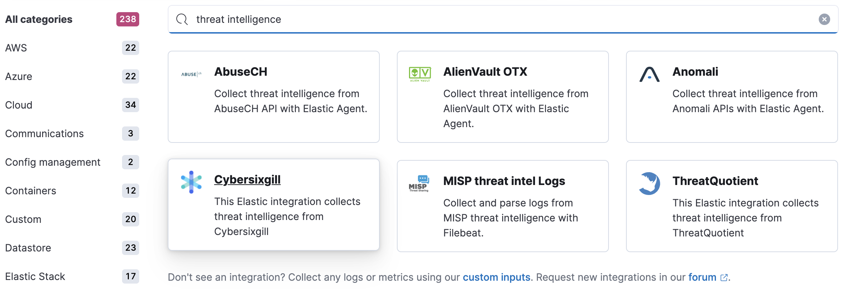Click the search magnifier icon
Viewport: 868px width, 295px height.
182,19
